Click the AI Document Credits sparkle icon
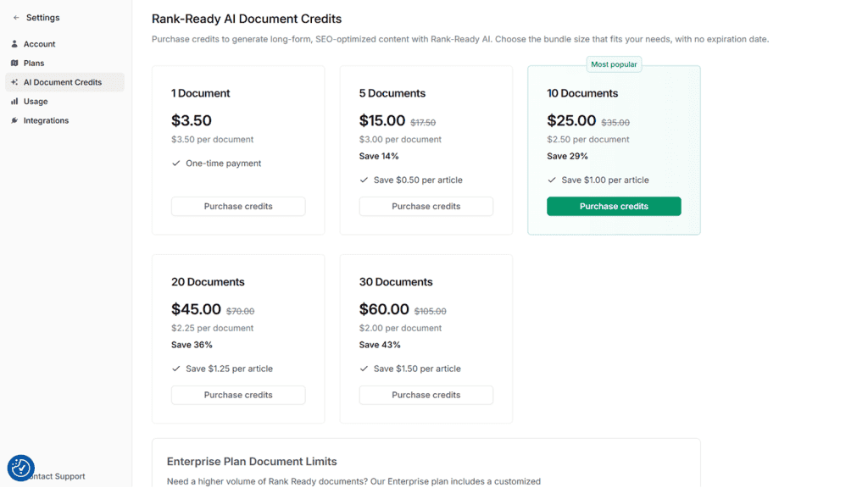The image size is (868, 488). pyautogui.click(x=14, y=82)
